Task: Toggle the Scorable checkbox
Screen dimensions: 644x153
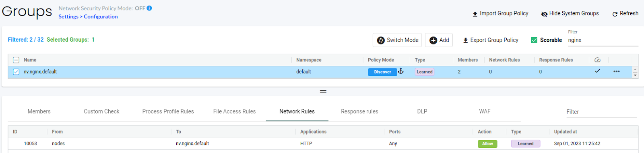Action: click(x=534, y=40)
